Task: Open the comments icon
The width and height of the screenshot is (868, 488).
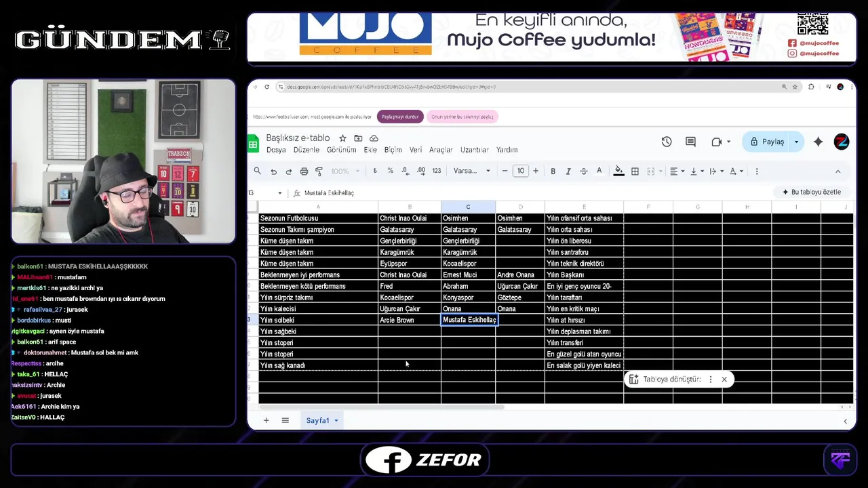Action: click(690, 142)
